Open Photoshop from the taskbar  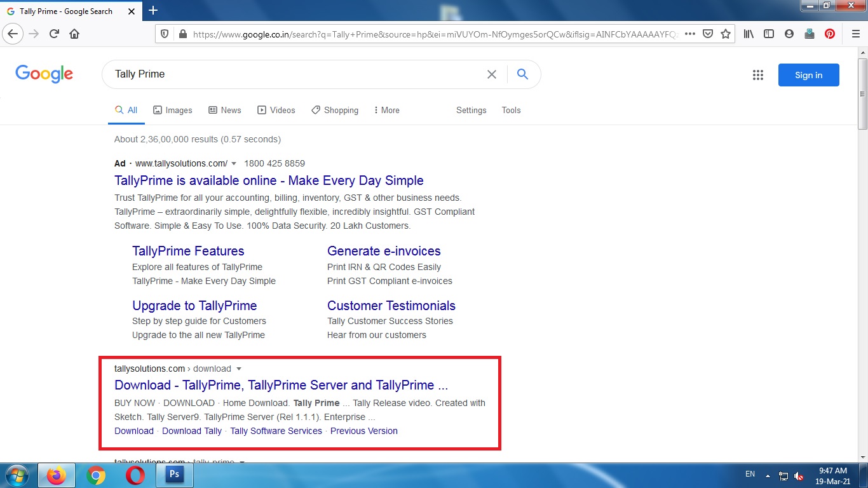pyautogui.click(x=174, y=475)
